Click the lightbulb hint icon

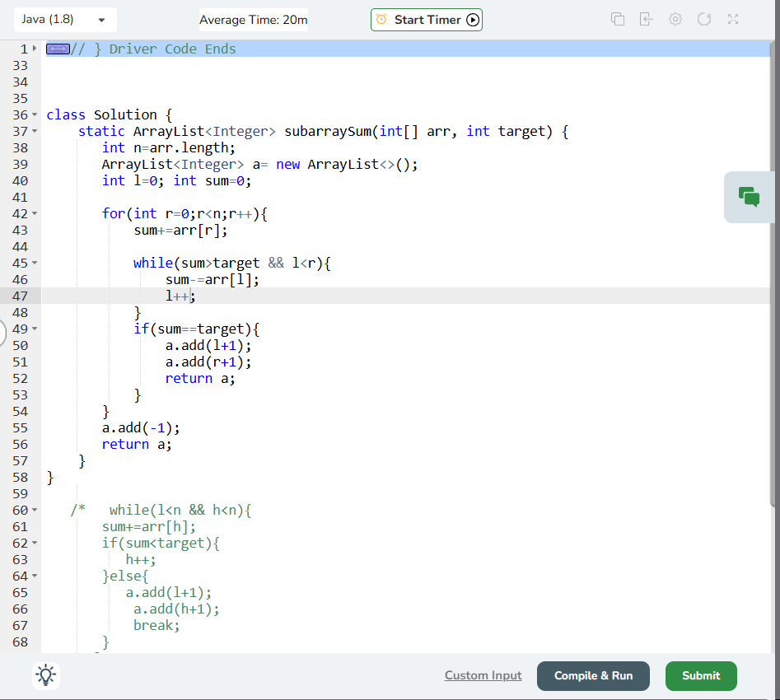(x=46, y=675)
